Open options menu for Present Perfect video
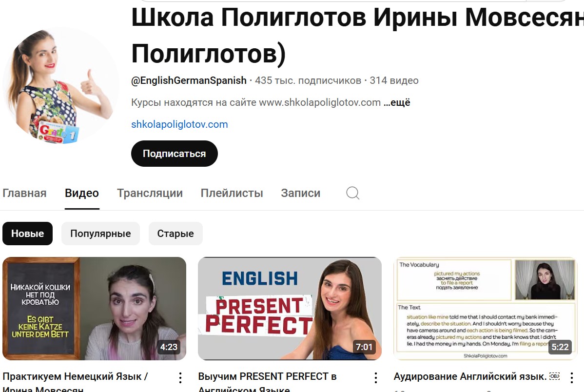The height and width of the screenshot is (392, 584). [376, 378]
